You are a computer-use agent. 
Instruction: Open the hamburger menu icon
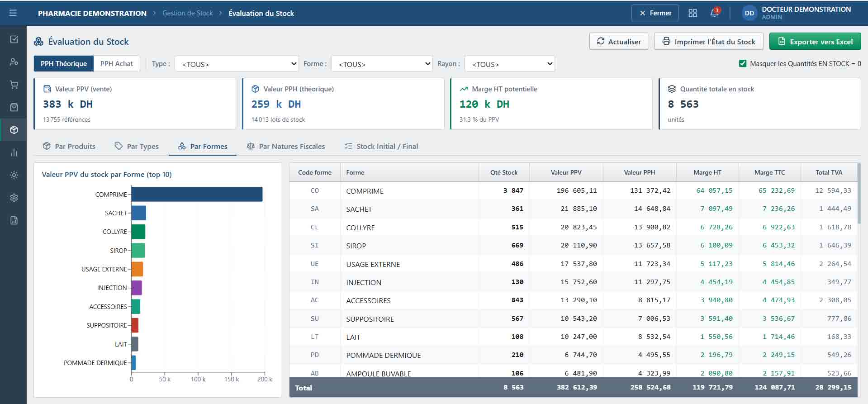[13, 13]
